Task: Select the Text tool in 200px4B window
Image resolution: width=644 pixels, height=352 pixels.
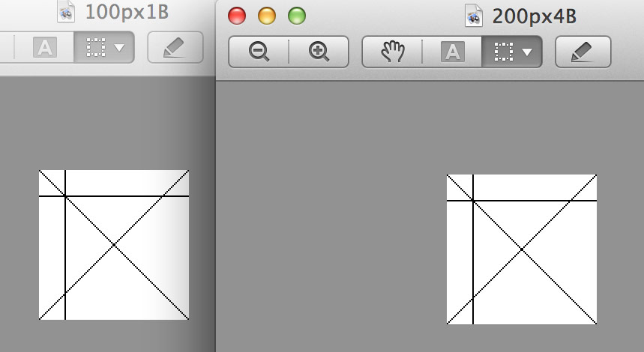Action: click(452, 52)
